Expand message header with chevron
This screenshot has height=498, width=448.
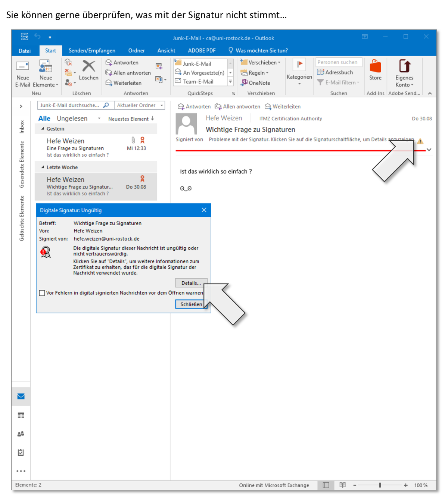(x=429, y=150)
